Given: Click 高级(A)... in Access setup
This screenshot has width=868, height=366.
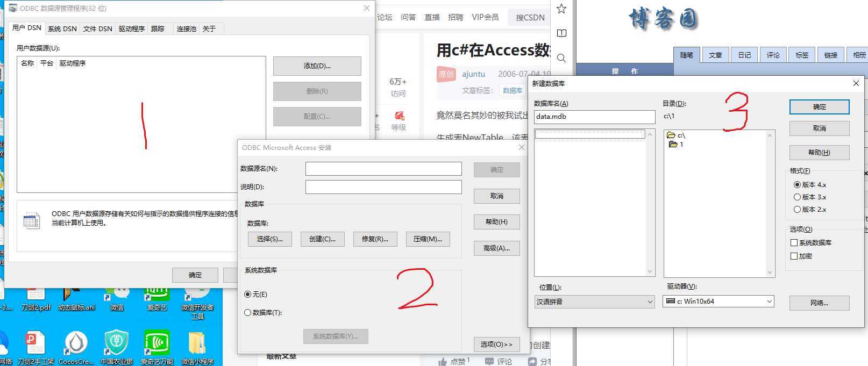Looking at the screenshot, I should (x=496, y=248).
